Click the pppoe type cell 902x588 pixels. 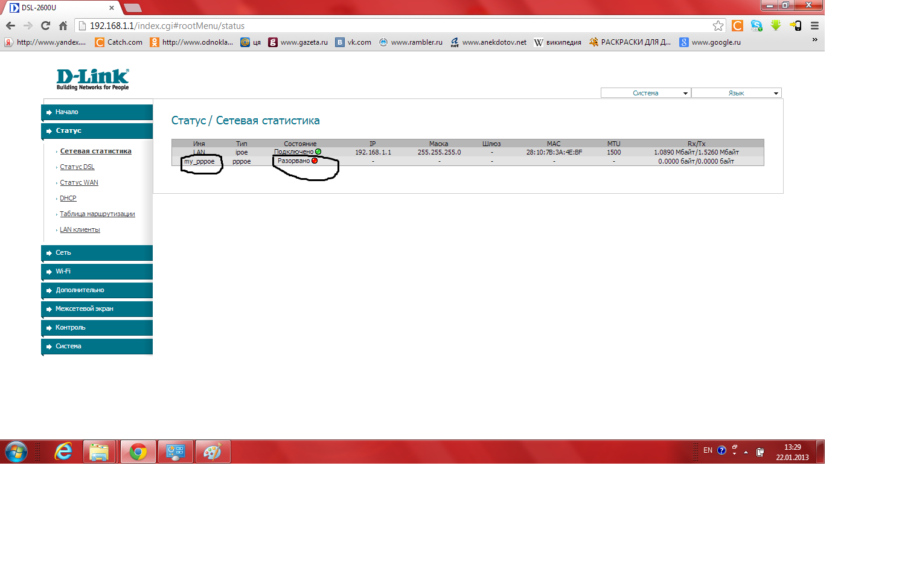241,161
